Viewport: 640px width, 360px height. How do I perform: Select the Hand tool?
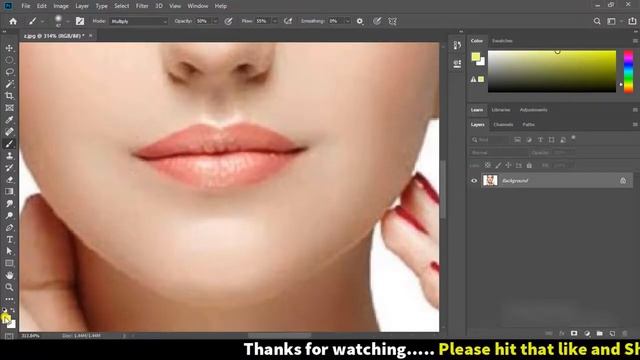point(9,275)
